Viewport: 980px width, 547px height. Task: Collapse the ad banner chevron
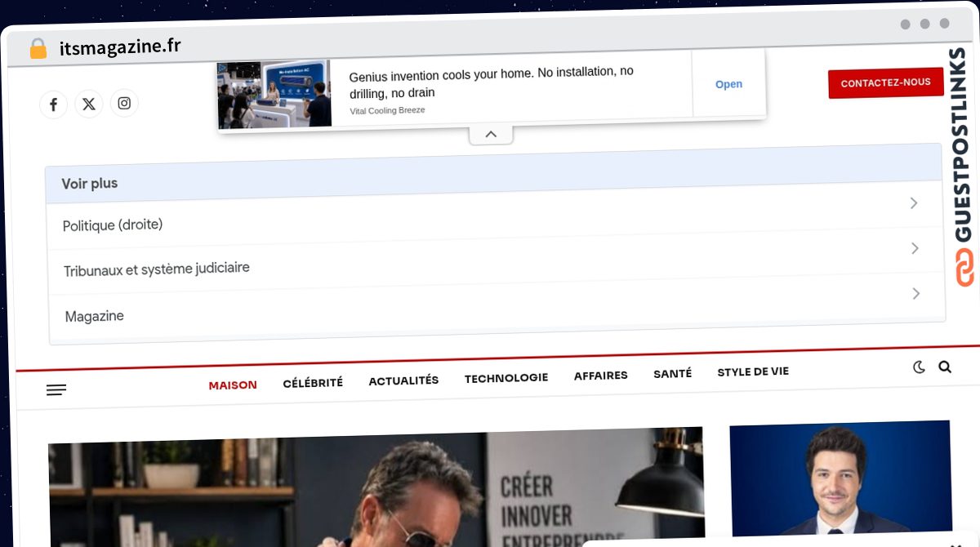(491, 135)
